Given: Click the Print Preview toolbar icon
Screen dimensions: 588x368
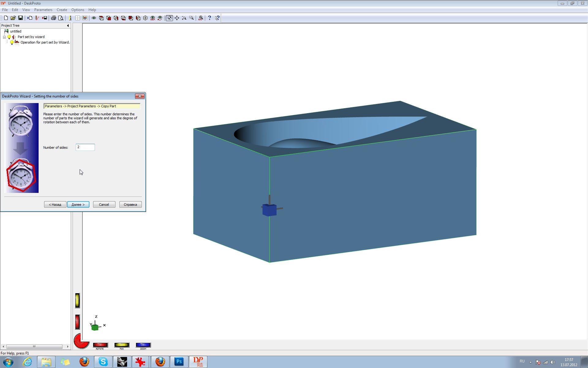Looking at the screenshot, I should 61,18.
